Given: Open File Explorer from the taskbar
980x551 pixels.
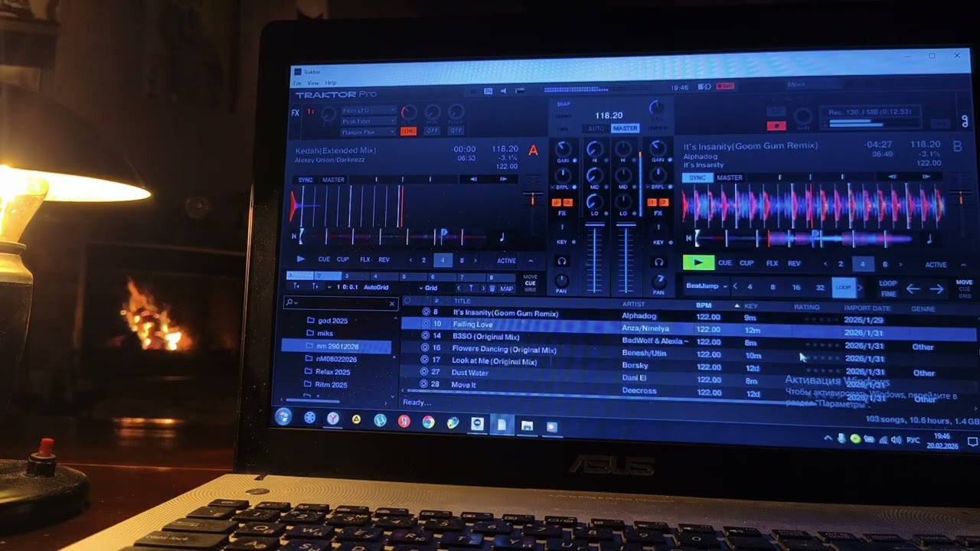Looking at the screenshot, I should pyautogui.click(x=527, y=425).
